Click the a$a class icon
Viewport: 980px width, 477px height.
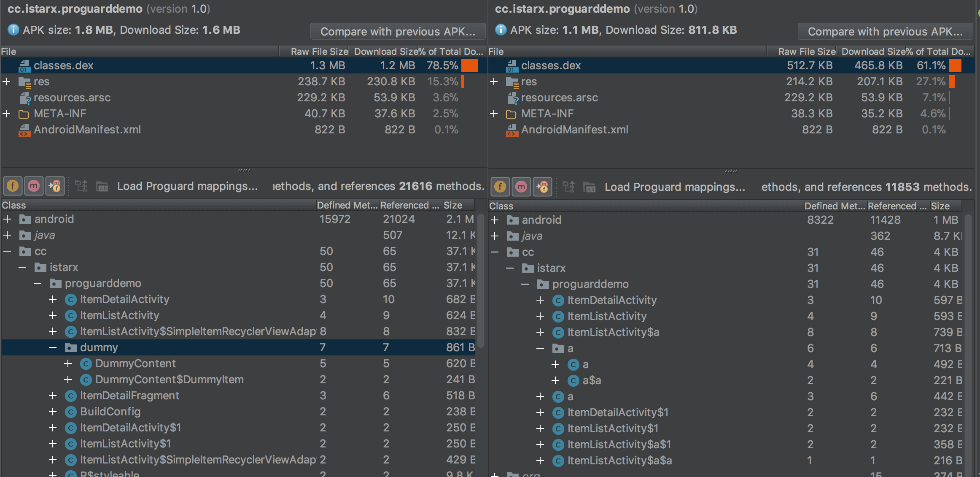point(573,381)
